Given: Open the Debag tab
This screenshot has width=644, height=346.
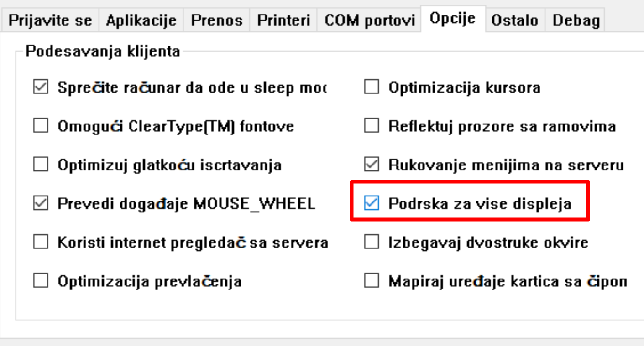Looking at the screenshot, I should (576, 20).
